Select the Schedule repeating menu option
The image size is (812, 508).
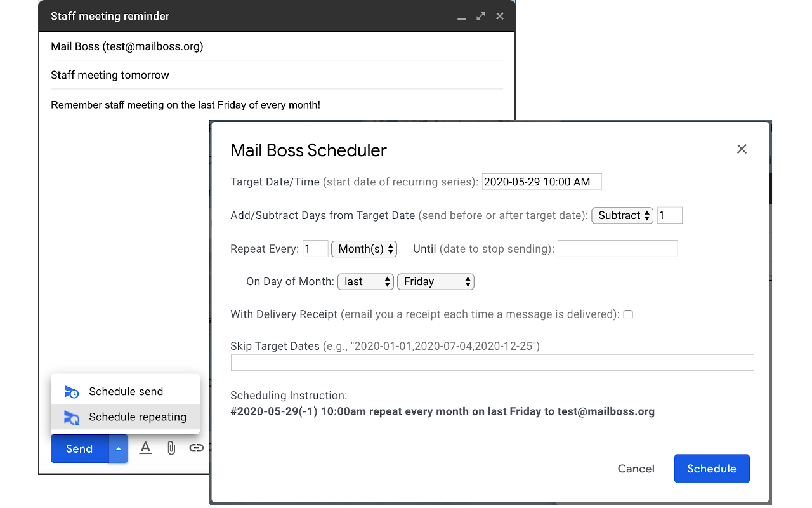coord(126,417)
